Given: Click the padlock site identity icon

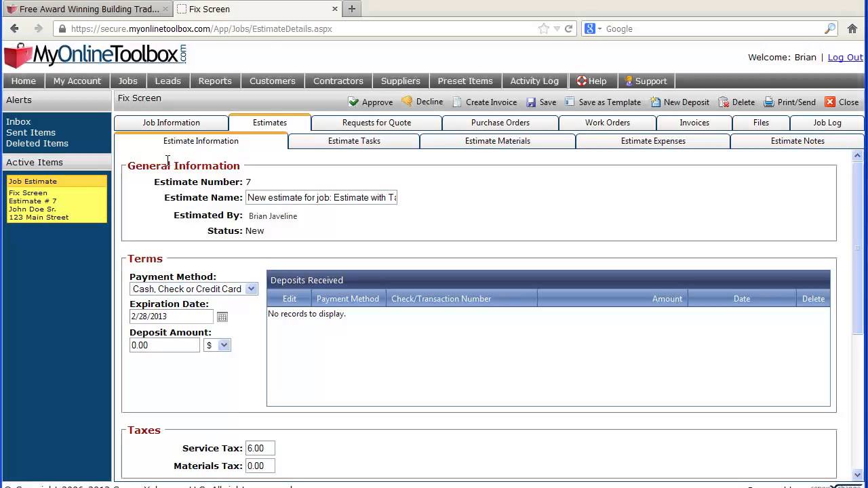Looking at the screenshot, I should [62, 28].
